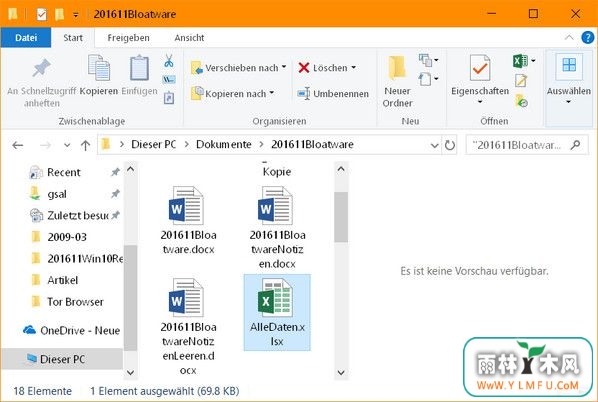Screen dimensions: 598x402
Task: Go forward with right arrow
Action: click(x=45, y=145)
